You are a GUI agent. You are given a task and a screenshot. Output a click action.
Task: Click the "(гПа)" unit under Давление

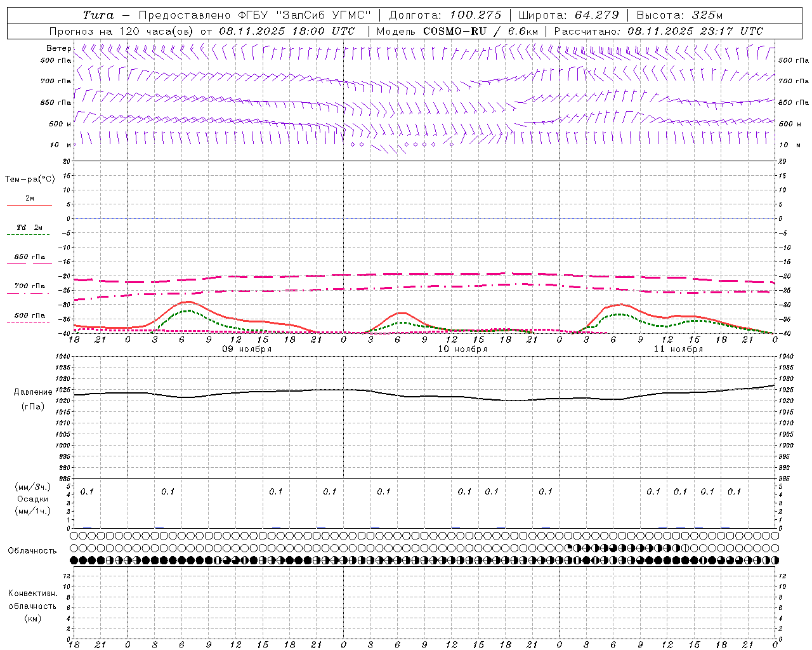(33, 407)
